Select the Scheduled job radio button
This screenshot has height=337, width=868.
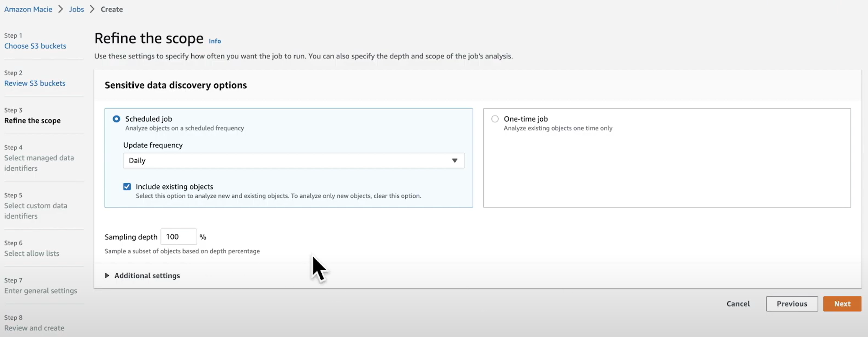point(116,119)
